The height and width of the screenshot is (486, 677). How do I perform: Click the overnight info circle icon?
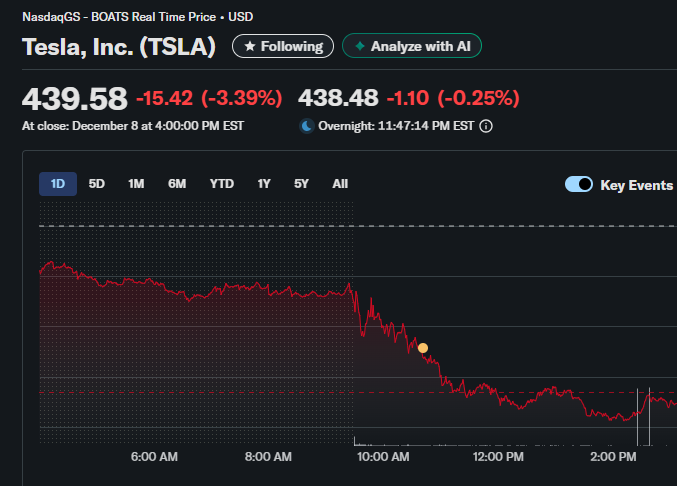tap(486, 127)
